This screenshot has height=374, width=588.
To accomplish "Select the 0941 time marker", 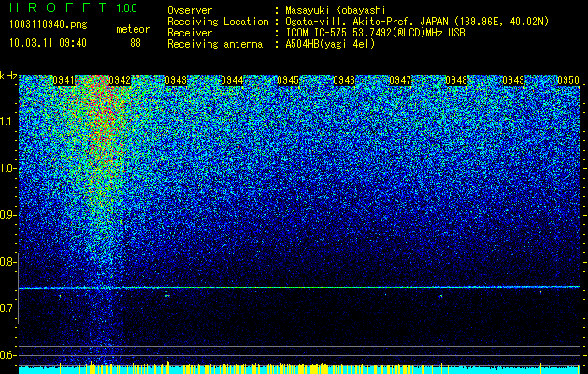I will tap(64, 80).
